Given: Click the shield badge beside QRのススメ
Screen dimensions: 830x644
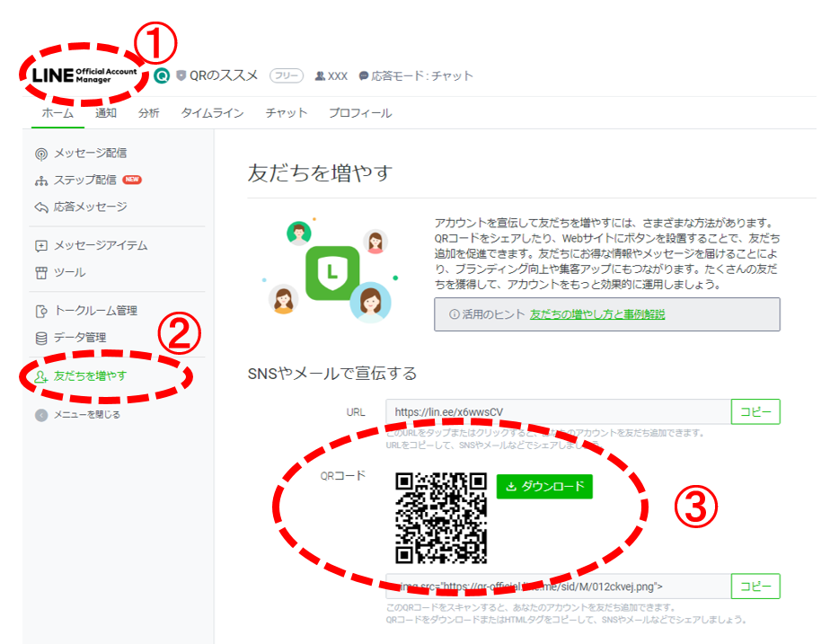Looking at the screenshot, I should point(181,75).
